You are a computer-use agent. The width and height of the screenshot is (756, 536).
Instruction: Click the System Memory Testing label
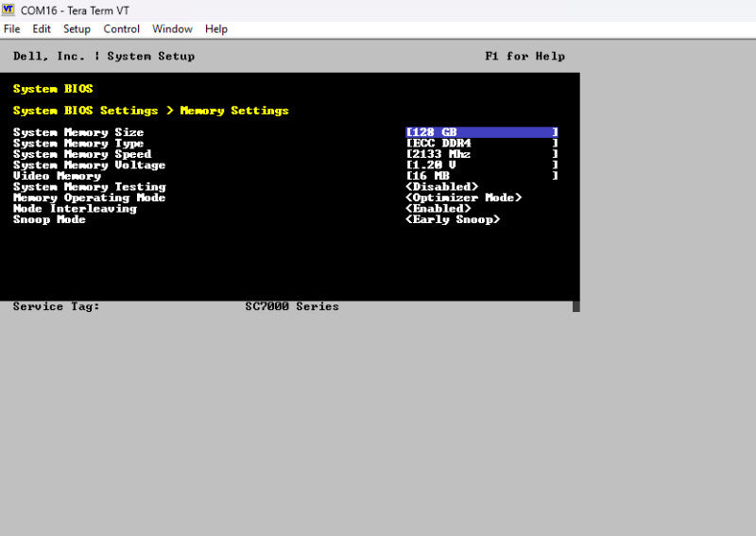(89, 187)
